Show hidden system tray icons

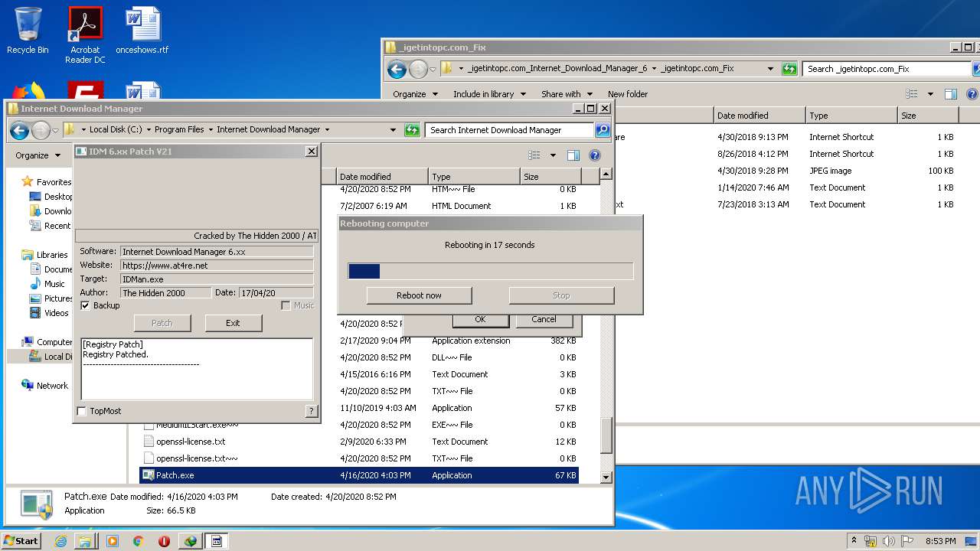[854, 541]
